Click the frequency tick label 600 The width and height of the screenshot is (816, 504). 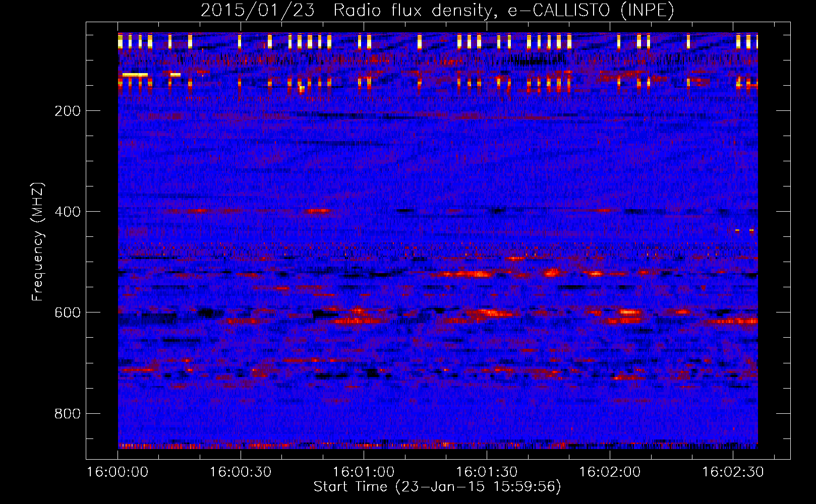pyautogui.click(x=68, y=312)
